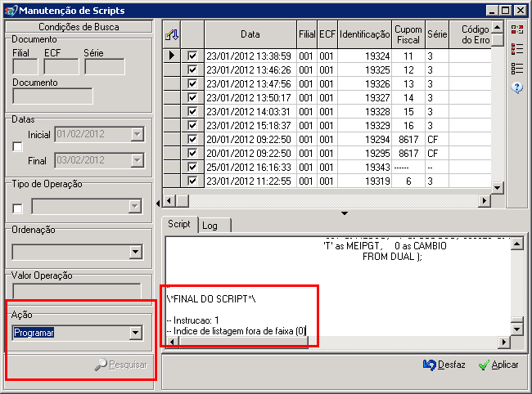Click the red-bulleted list icon in right toolbar
Screen dimensions: 532x394
[516, 49]
